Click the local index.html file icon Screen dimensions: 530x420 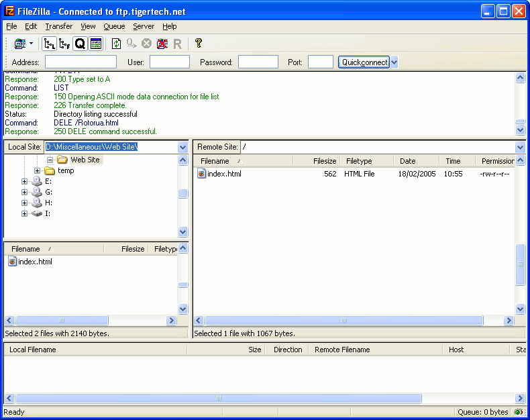[x=13, y=262]
